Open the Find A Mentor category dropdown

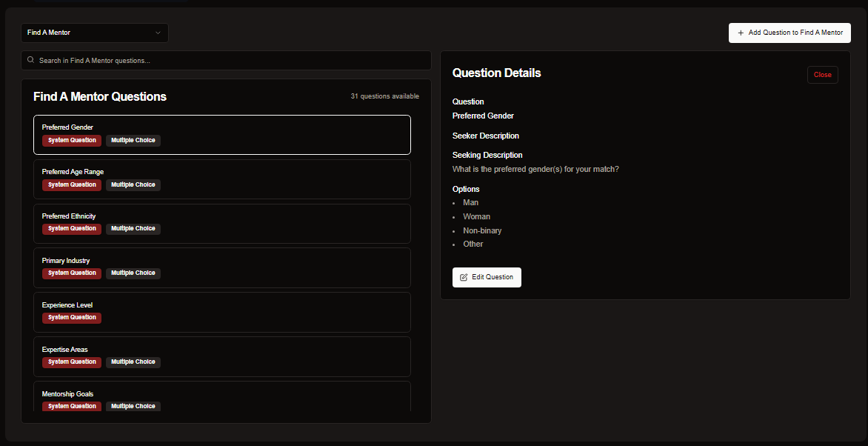(94, 33)
